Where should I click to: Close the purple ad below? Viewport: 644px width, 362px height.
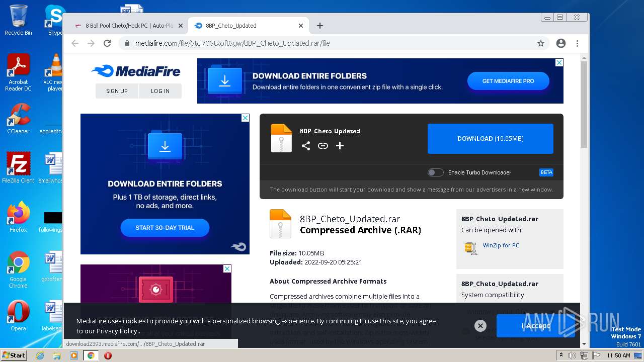[227, 268]
